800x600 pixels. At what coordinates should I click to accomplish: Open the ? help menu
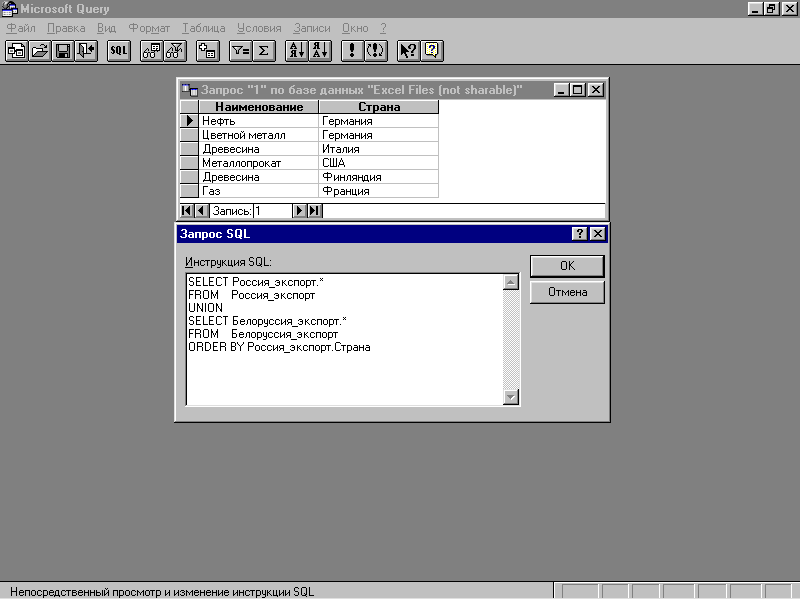click(x=383, y=28)
